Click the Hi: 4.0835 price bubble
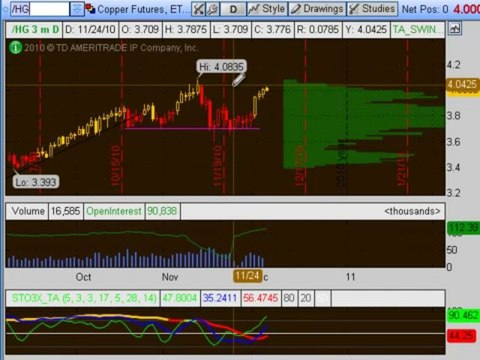480x360 pixels. tap(221, 67)
